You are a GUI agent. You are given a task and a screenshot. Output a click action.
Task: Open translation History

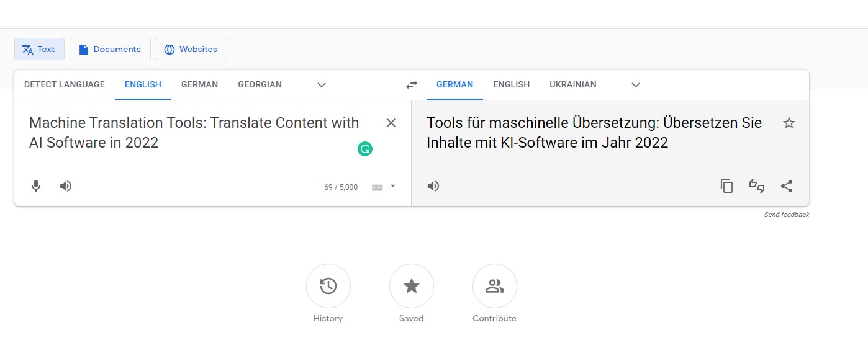pyautogui.click(x=328, y=286)
